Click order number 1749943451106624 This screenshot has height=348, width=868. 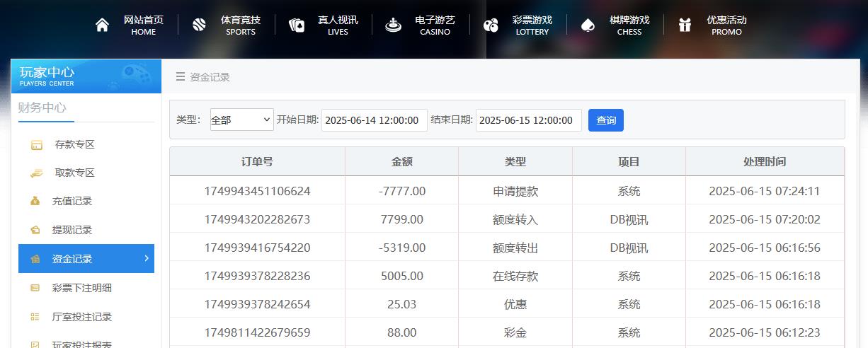click(x=257, y=191)
